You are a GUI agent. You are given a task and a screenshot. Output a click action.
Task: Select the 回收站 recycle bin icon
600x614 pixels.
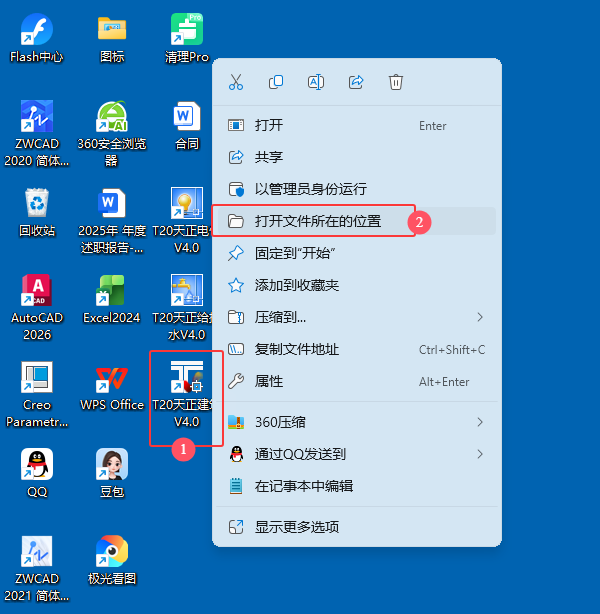pyautogui.click(x=36, y=212)
